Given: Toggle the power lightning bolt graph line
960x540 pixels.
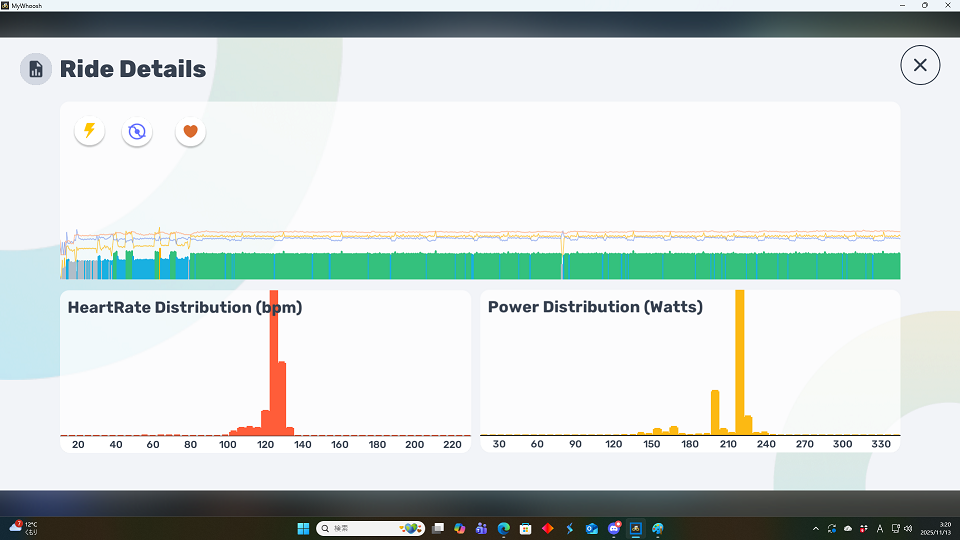Looking at the screenshot, I should coord(90,131).
